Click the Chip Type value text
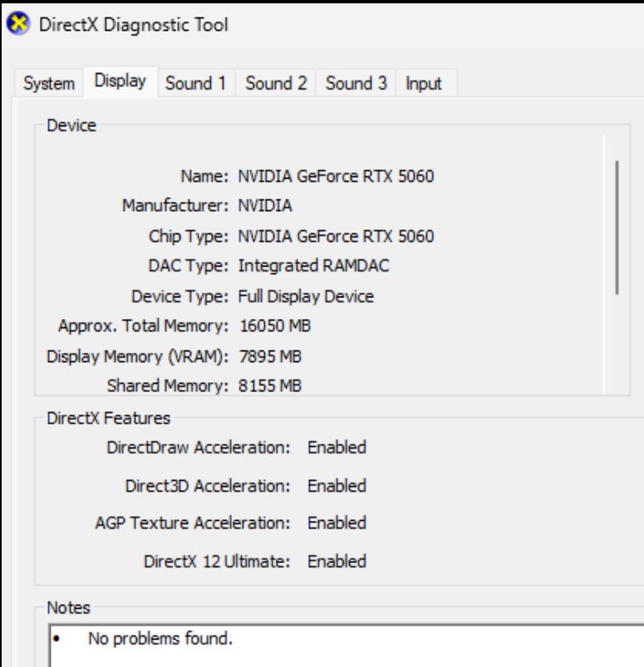The image size is (644, 667). pyautogui.click(x=336, y=236)
